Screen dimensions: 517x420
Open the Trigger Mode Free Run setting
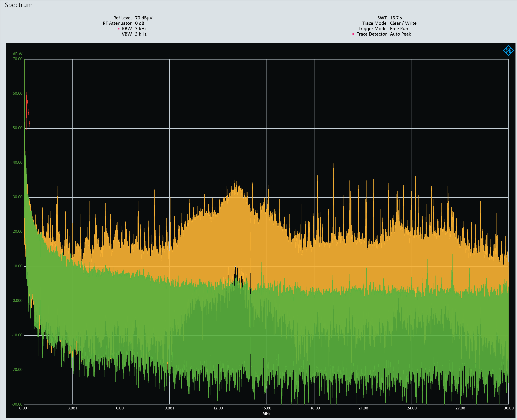click(x=399, y=28)
